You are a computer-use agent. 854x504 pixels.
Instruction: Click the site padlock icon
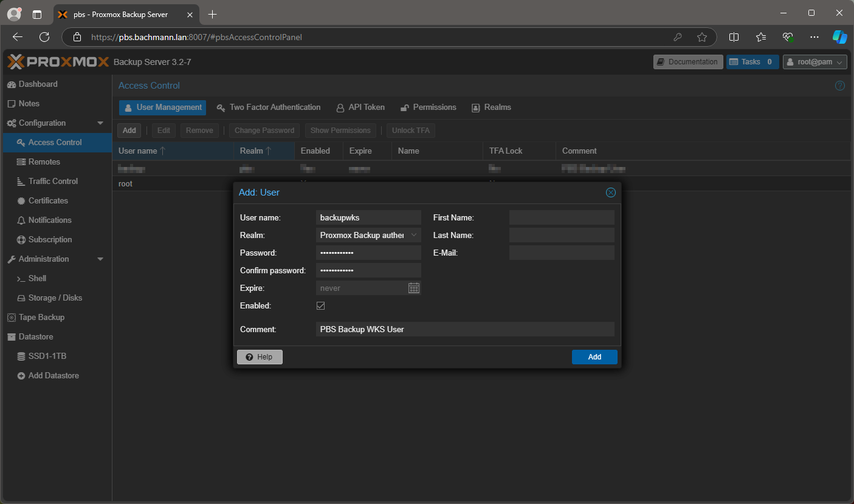[77, 37]
